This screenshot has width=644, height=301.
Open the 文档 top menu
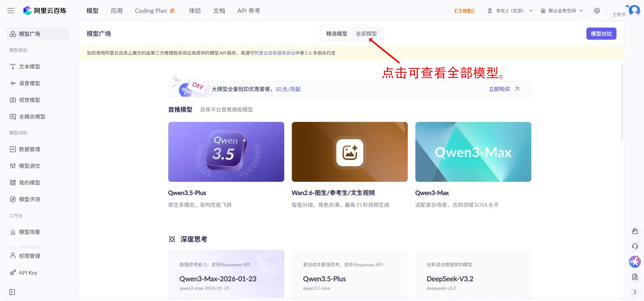point(219,11)
